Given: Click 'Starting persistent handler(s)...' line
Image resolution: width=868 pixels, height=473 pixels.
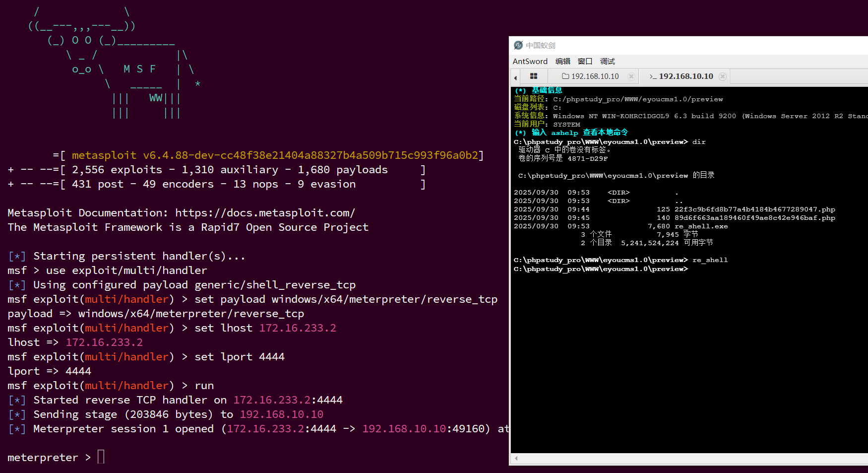Looking at the screenshot, I should point(126,256).
